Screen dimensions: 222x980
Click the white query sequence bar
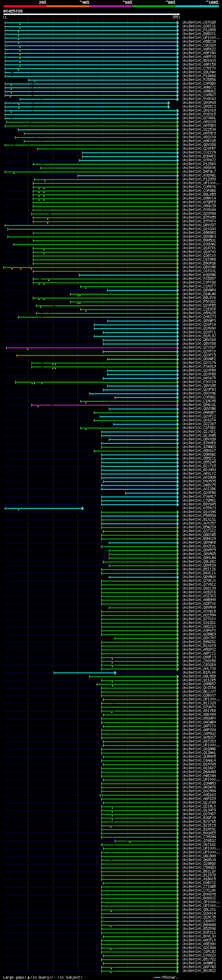[x=92, y=15]
